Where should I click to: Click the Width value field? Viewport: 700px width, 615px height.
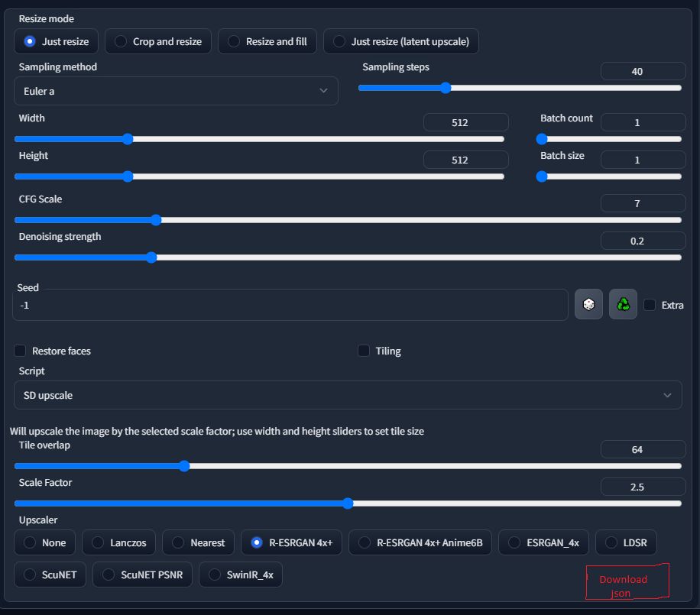465,122
